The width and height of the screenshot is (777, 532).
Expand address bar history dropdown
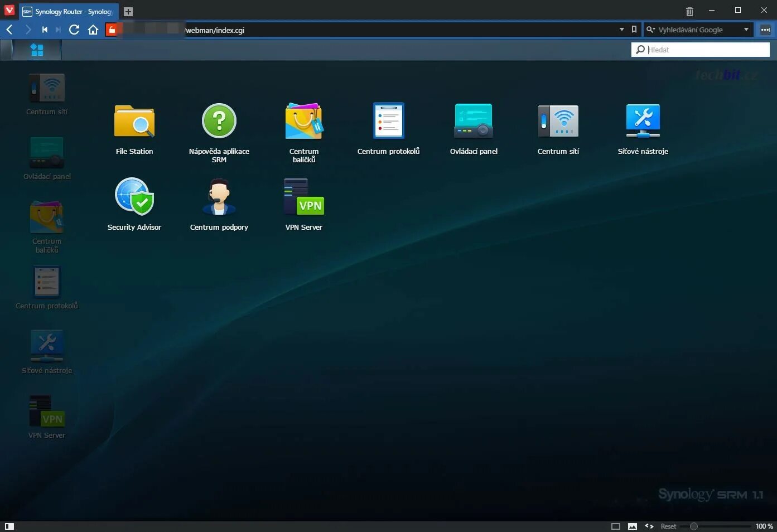click(621, 30)
